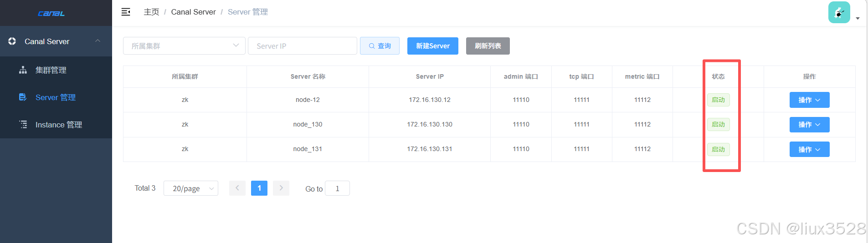Click the Instance 管理 list icon
The height and width of the screenshot is (243, 868).
point(23,124)
